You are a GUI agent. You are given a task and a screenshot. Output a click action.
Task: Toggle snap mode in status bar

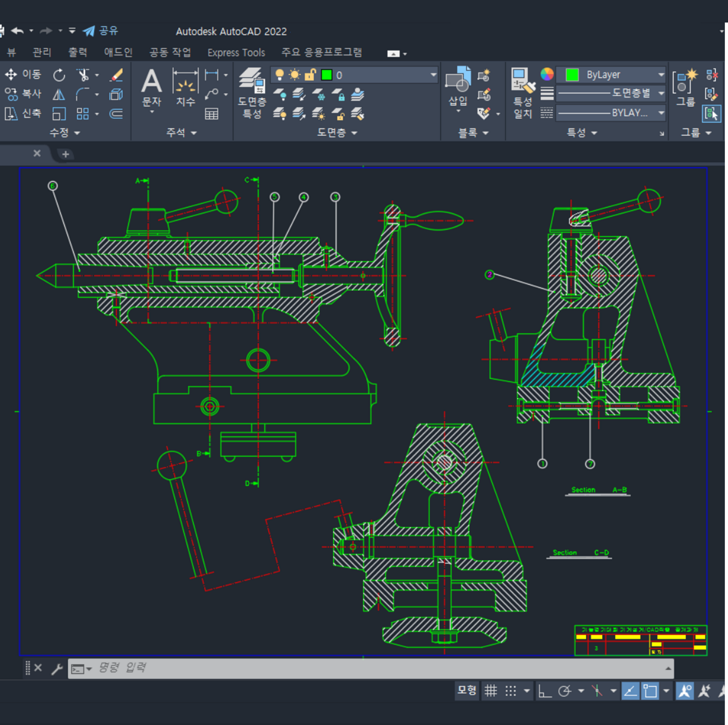[x=510, y=691]
